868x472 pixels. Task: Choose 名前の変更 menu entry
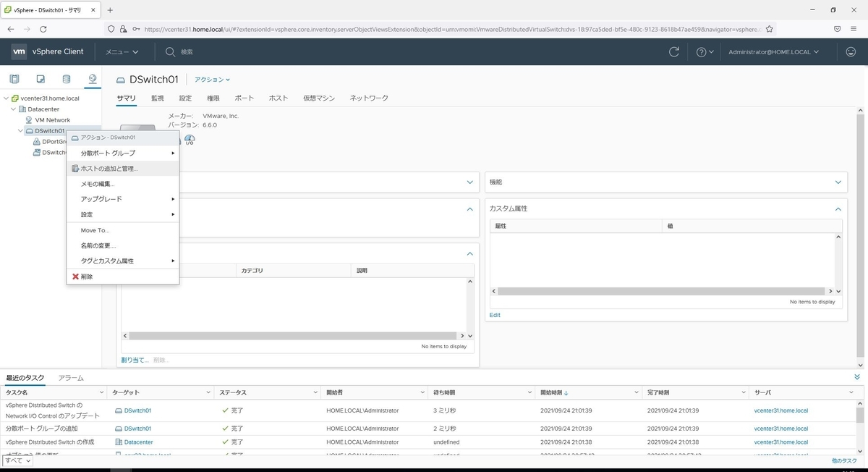click(123, 245)
